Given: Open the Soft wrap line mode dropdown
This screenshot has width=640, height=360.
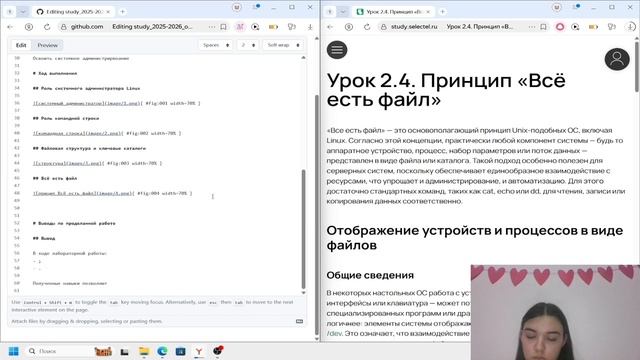Looking at the screenshot, I should [x=283, y=45].
